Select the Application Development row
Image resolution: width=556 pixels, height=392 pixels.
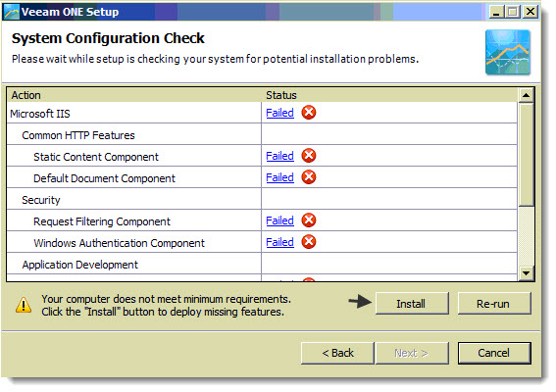click(x=262, y=265)
